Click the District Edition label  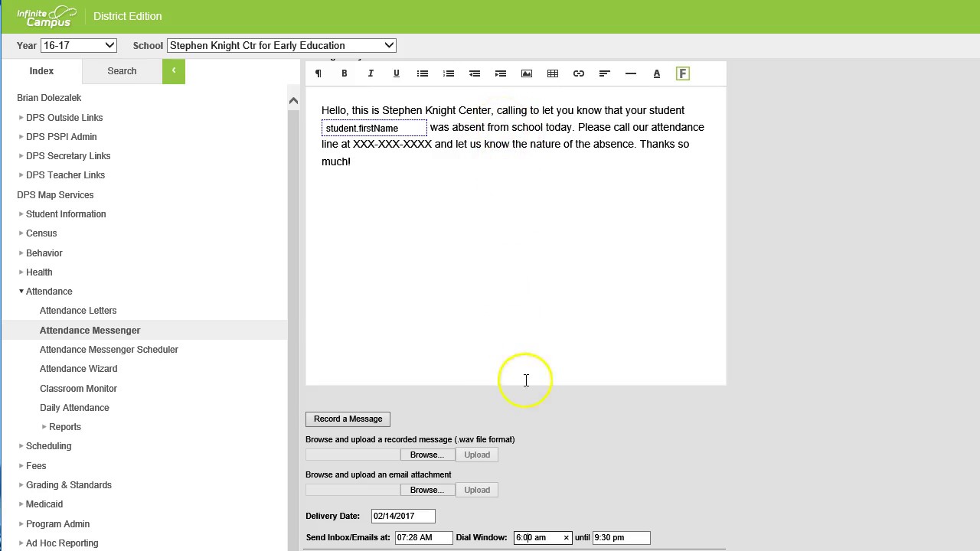tap(127, 16)
